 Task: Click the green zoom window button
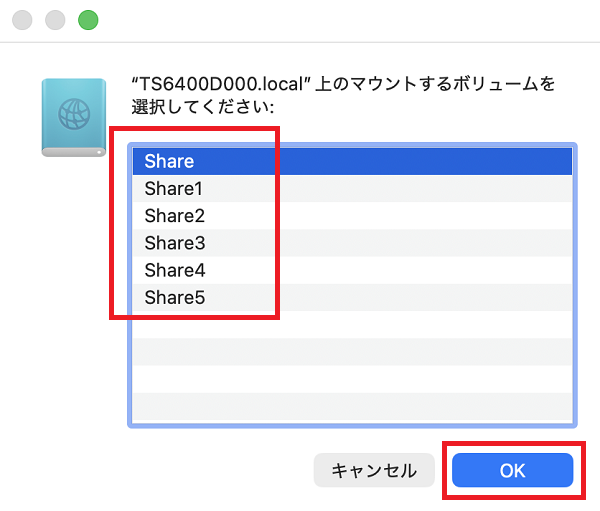[x=88, y=20]
